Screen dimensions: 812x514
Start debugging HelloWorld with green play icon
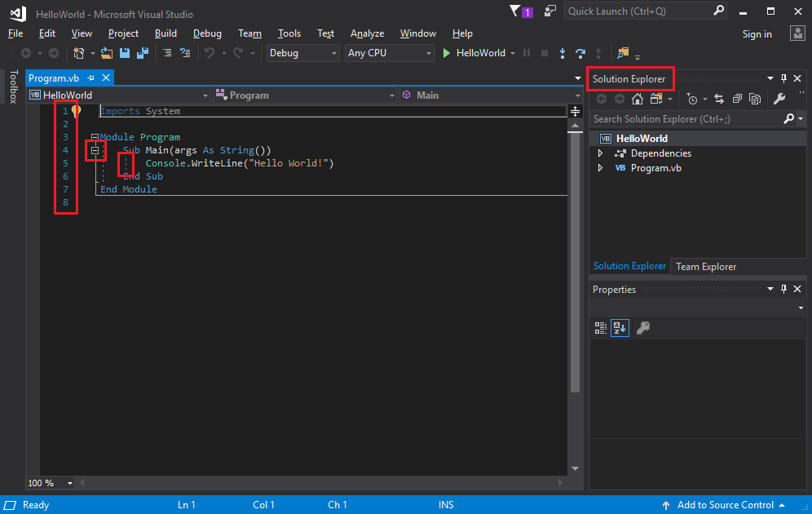pyautogui.click(x=445, y=52)
